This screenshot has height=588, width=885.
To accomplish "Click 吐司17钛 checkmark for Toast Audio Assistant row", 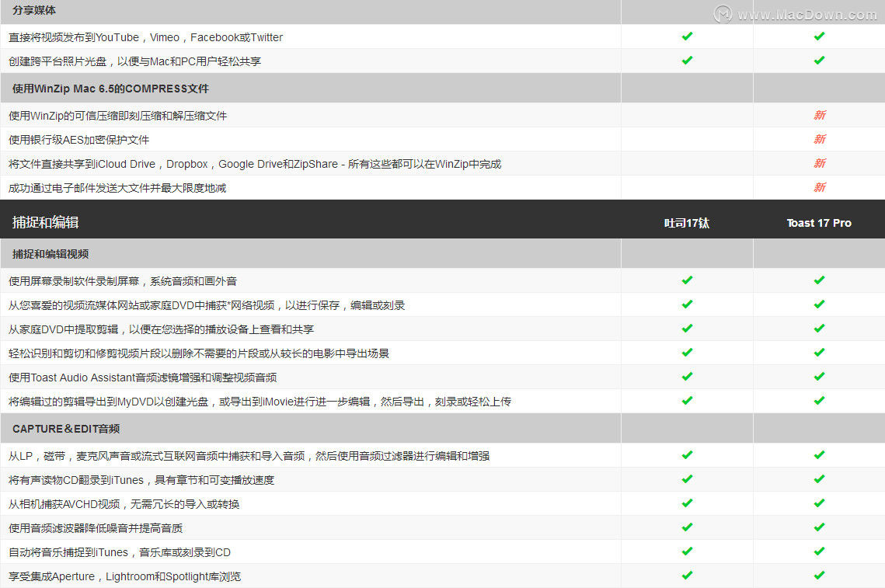I will pos(687,377).
